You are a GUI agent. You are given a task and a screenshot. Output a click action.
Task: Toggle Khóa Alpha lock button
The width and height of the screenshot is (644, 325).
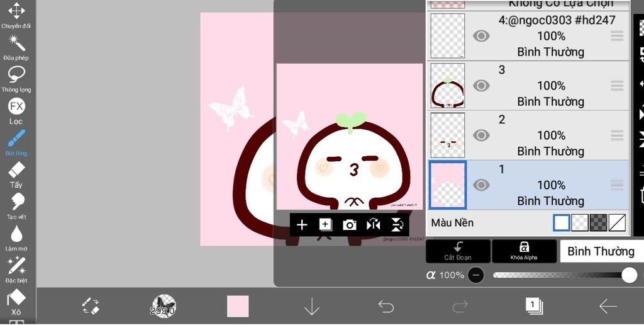pos(524,251)
